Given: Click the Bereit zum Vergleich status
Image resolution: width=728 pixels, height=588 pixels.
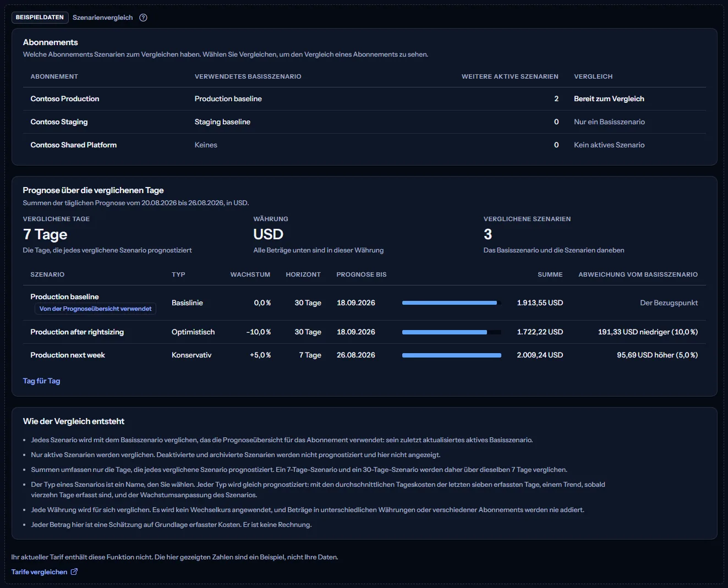Looking at the screenshot, I should coord(609,99).
